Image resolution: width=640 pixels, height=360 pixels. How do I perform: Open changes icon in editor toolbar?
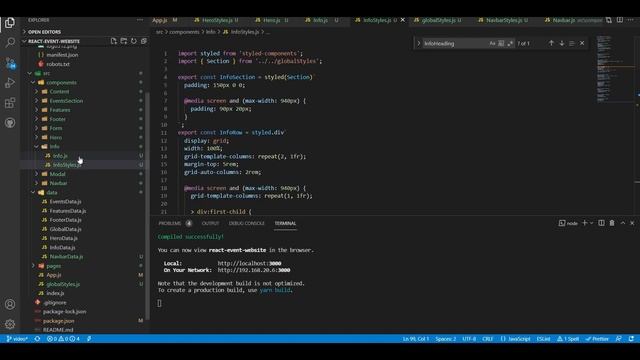point(609,20)
